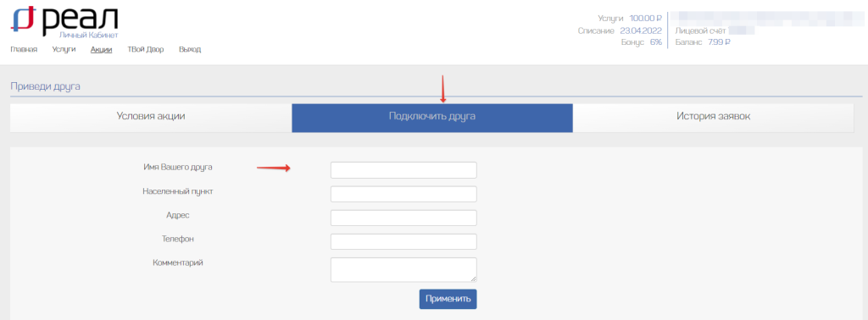
Task: Open the ТВой Двор menu item
Action: (x=146, y=50)
